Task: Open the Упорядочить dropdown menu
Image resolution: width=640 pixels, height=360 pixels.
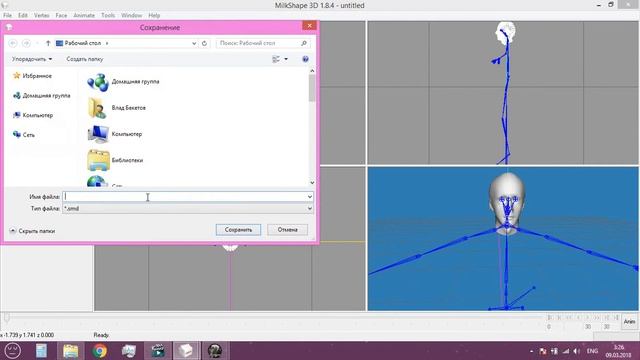Action: 32,59
